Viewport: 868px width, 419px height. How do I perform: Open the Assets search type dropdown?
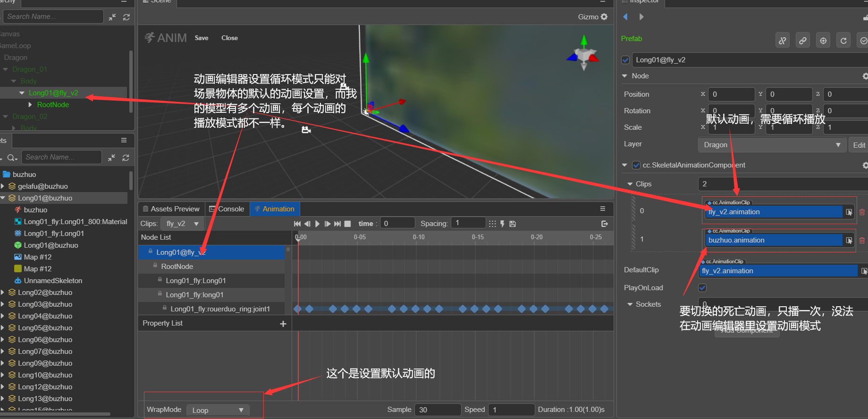[x=12, y=158]
